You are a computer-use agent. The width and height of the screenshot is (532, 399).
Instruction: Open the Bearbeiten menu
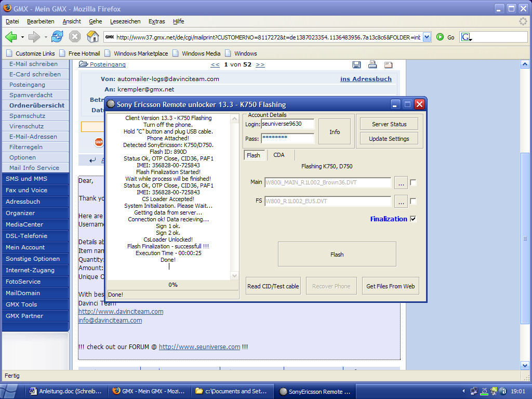[41, 21]
